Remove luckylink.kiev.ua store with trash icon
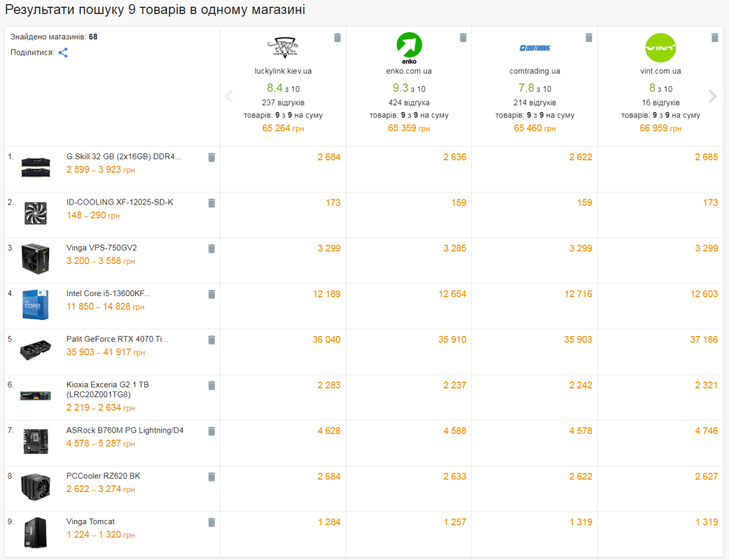 coord(338,38)
